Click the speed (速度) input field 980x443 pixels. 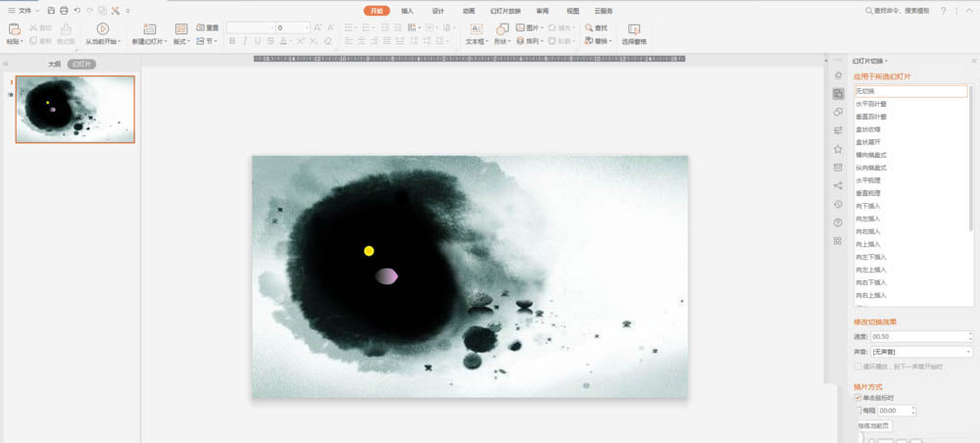point(921,337)
